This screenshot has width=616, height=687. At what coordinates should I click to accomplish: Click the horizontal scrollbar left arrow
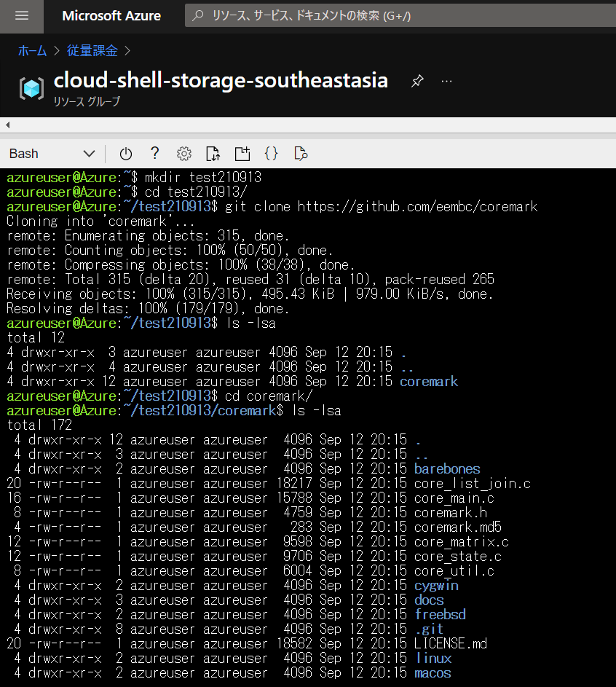[7, 125]
